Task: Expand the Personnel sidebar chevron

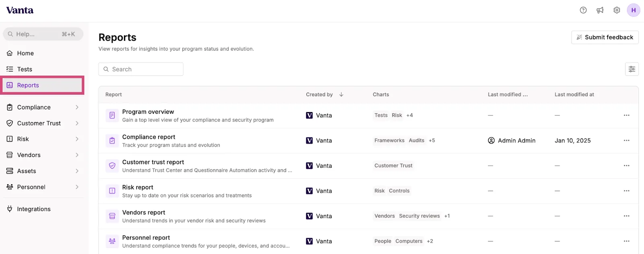Action: (77, 187)
